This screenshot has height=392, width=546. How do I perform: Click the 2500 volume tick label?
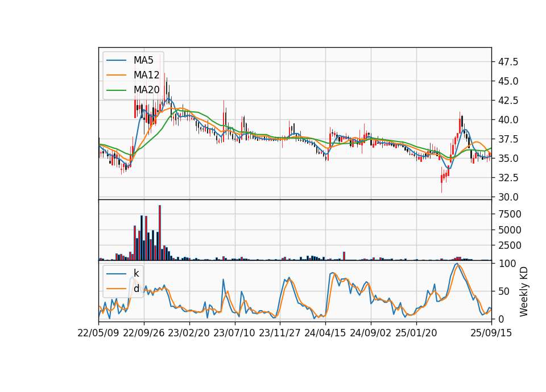pyautogui.click(x=510, y=245)
